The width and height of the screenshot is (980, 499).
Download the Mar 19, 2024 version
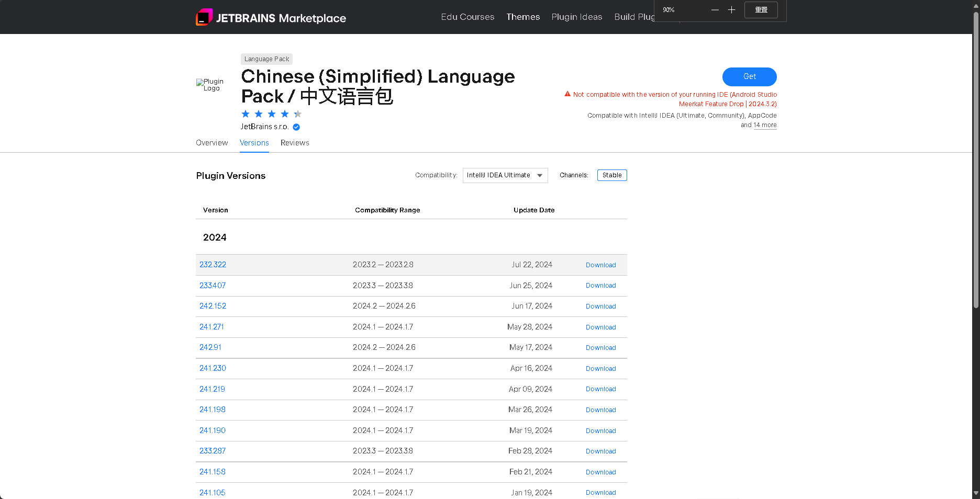click(600, 431)
